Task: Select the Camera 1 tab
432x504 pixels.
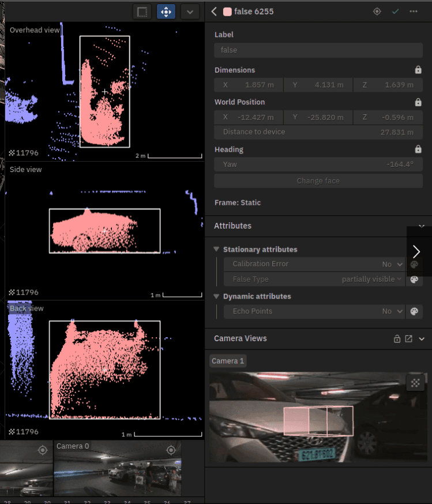Action: pos(228,361)
